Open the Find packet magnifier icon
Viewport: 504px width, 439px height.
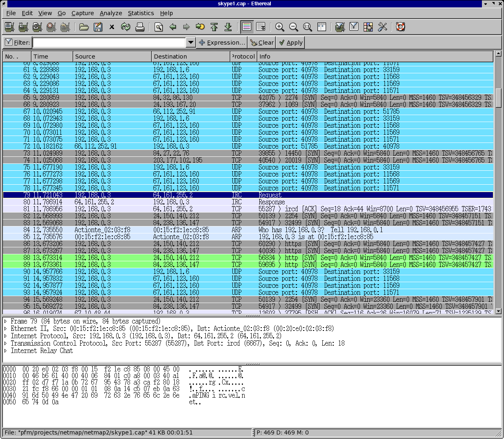pos(159,27)
